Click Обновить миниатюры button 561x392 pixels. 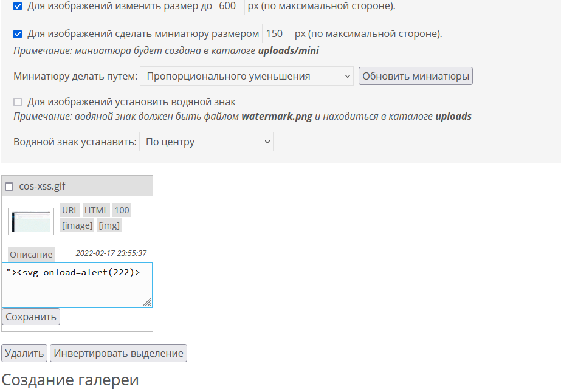coord(415,76)
